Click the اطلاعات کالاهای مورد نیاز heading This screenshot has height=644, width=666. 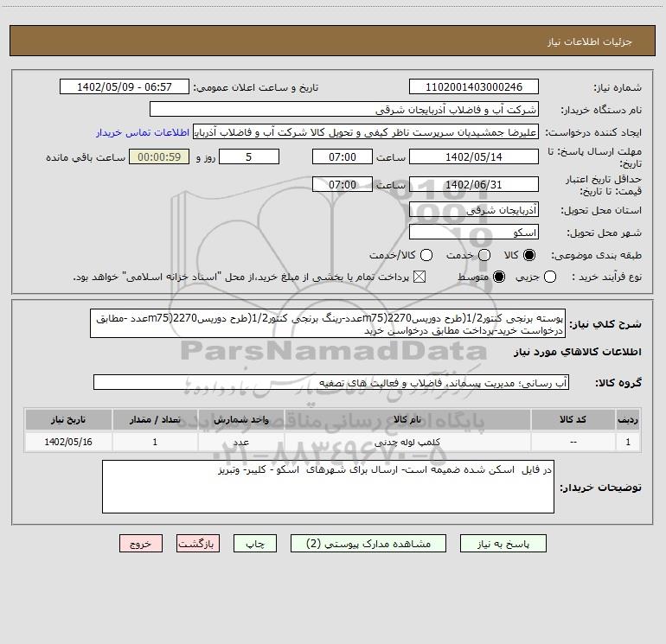coord(577,352)
